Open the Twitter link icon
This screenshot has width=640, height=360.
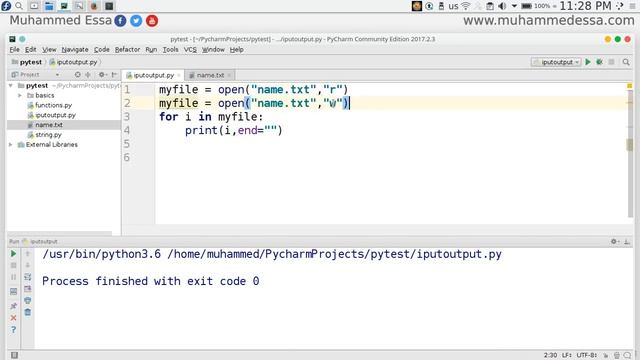coord(136,21)
